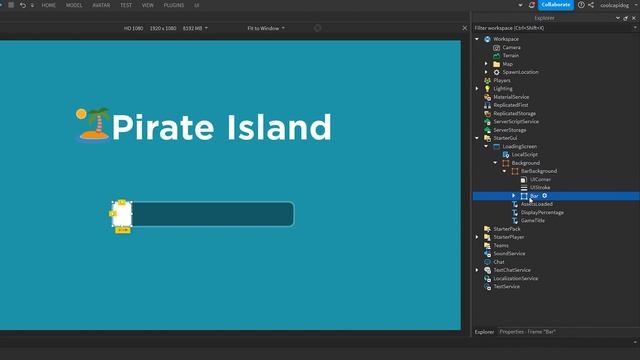Expand the SpawnLocation node

pos(486,72)
